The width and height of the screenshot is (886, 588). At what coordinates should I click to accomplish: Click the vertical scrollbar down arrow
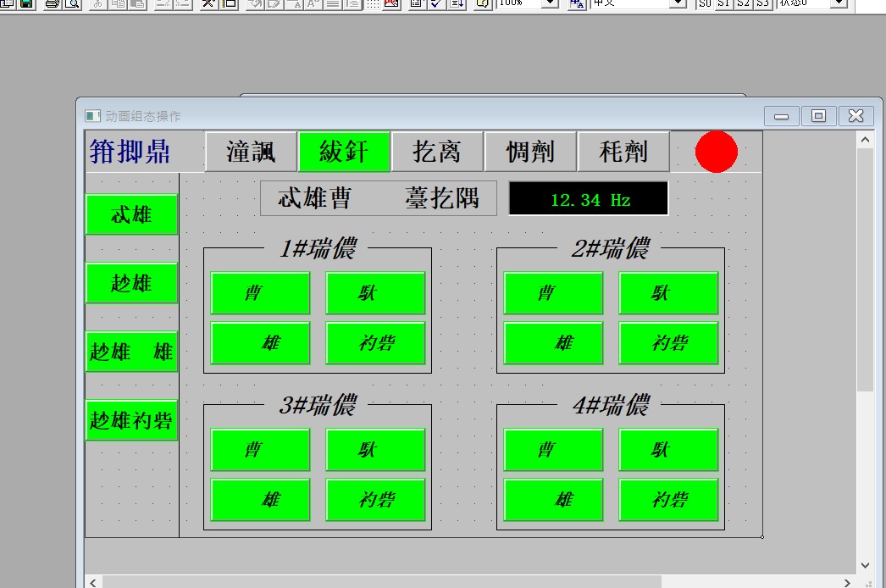865,565
